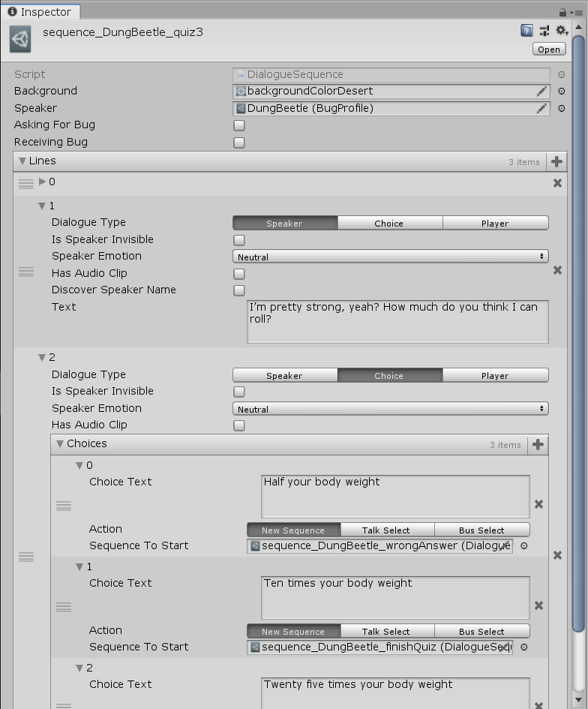Set line 2 Dialogue Type to Player
The width and height of the screenshot is (588, 709).
pyautogui.click(x=495, y=375)
